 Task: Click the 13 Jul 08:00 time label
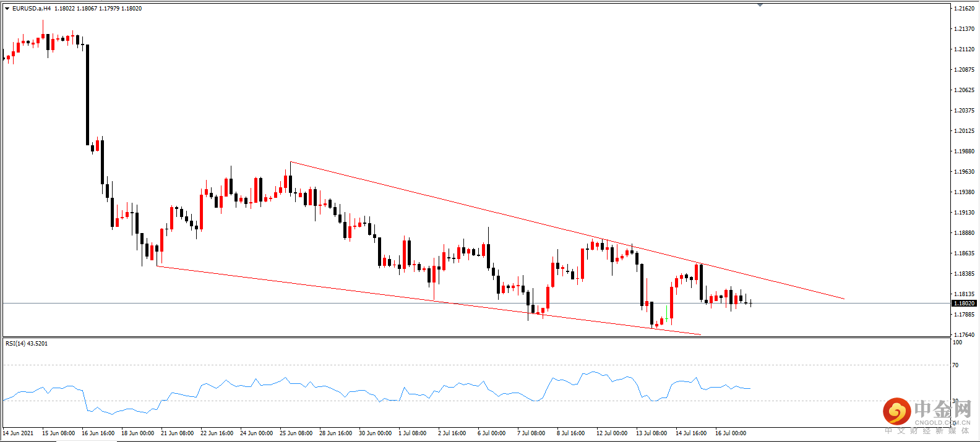click(x=651, y=433)
